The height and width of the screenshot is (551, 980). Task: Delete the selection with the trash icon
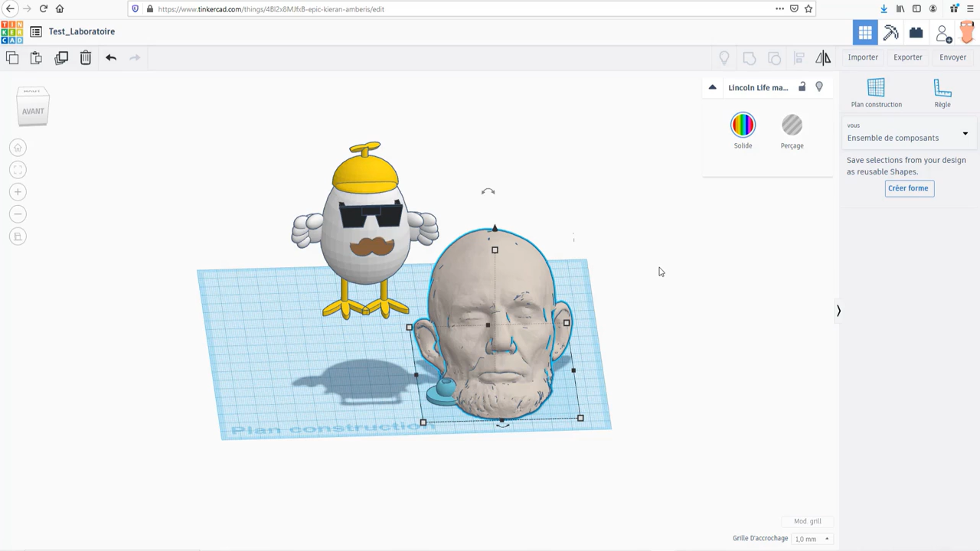coord(85,57)
